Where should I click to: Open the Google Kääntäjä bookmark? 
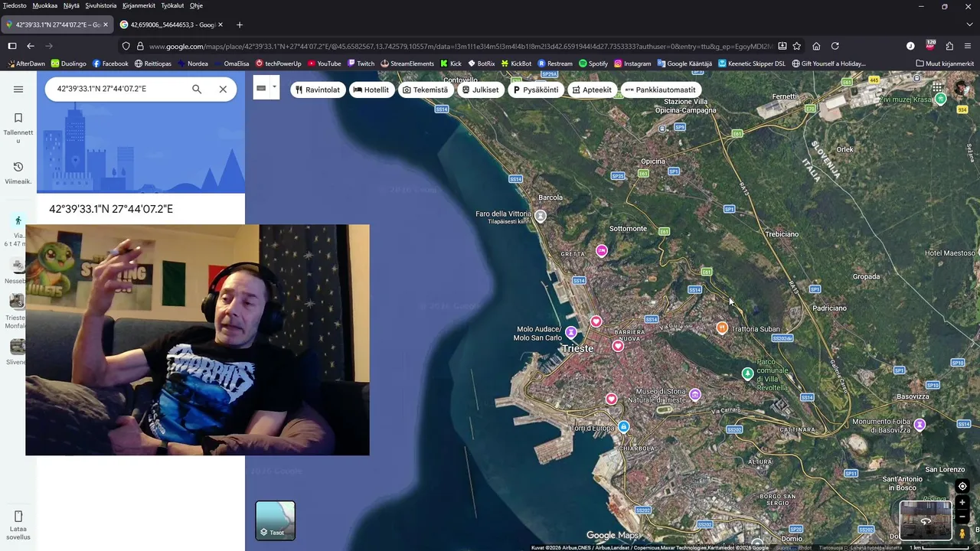pos(684,64)
